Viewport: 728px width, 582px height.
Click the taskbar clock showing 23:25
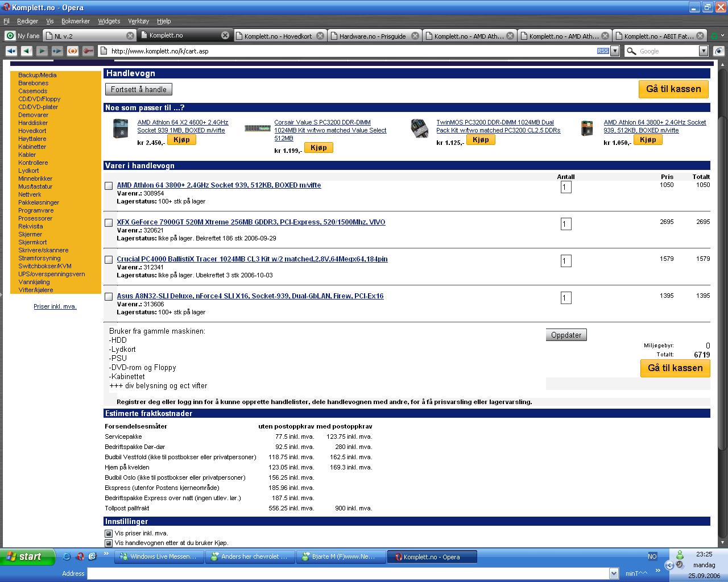coord(704,554)
